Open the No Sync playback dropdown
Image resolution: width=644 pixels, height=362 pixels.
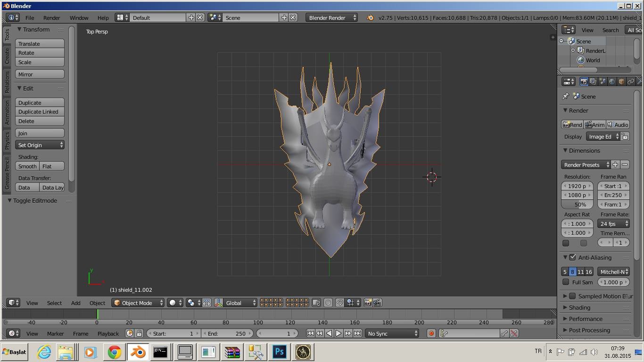click(392, 333)
